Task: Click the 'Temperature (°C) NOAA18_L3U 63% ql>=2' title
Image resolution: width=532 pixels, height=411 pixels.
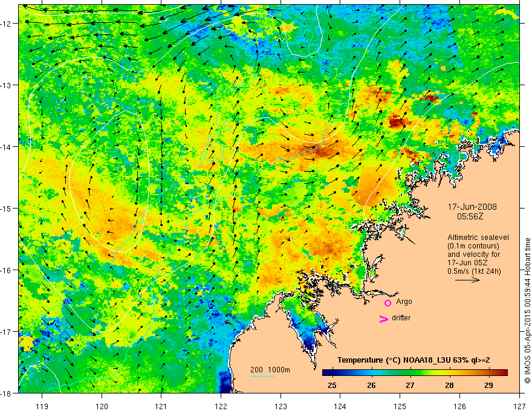Action: point(414,360)
